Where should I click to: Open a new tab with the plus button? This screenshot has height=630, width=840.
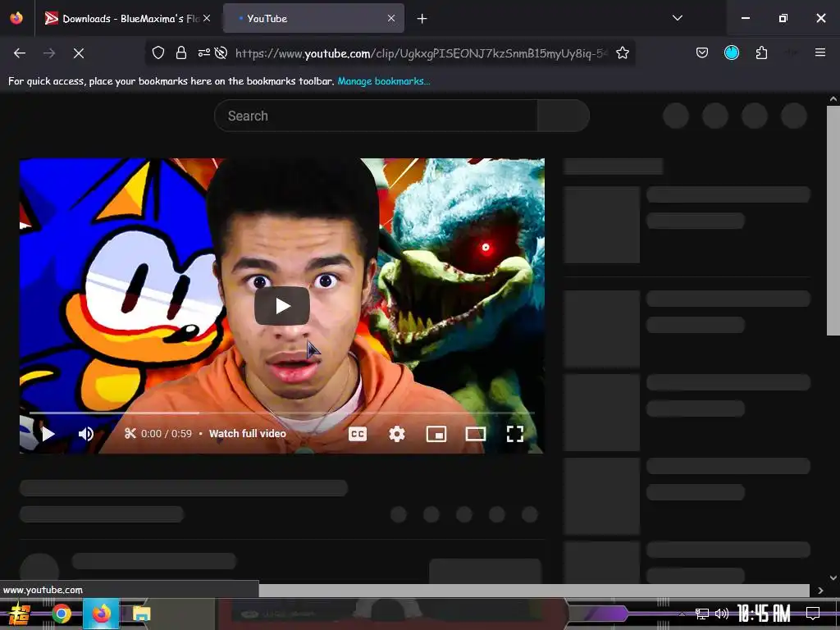pos(422,19)
